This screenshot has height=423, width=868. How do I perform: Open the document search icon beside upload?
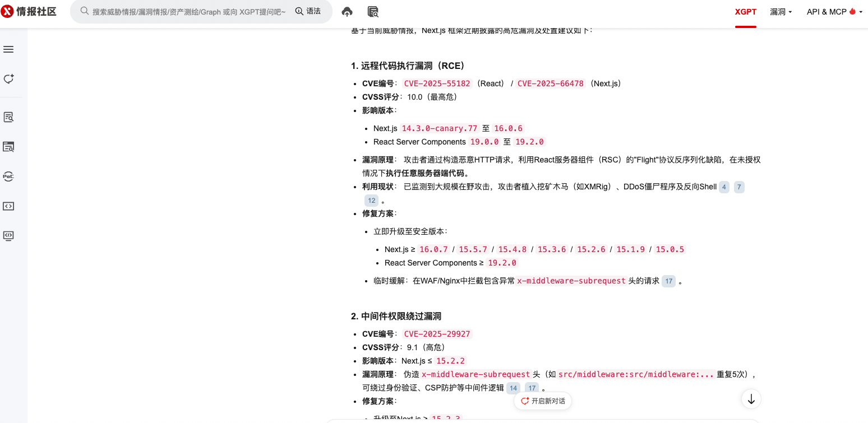(373, 12)
